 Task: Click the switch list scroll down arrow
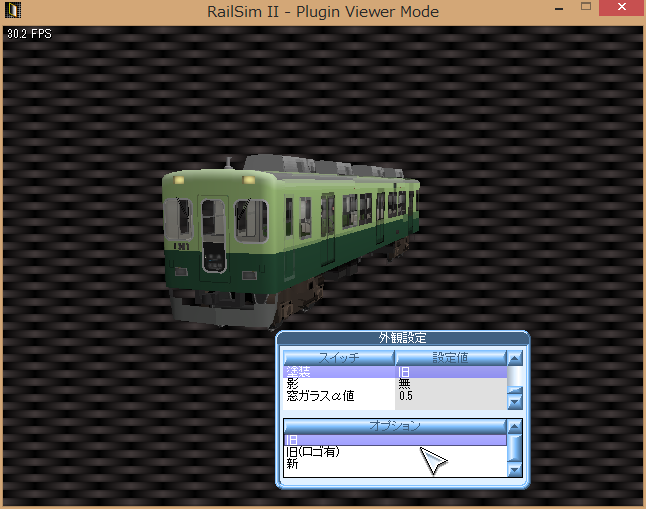point(515,401)
